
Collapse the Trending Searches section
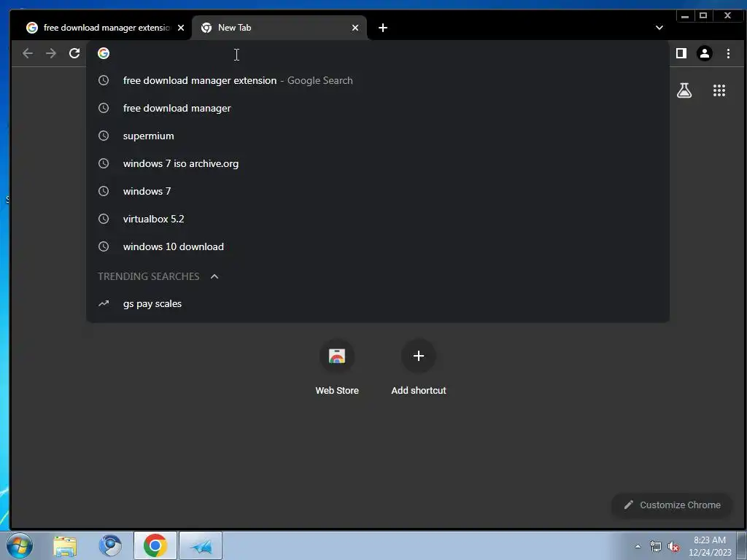click(214, 276)
